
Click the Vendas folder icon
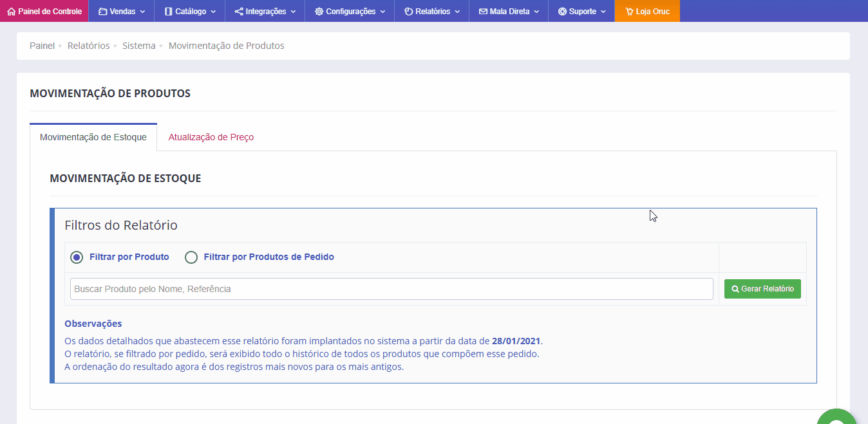pyautogui.click(x=103, y=12)
